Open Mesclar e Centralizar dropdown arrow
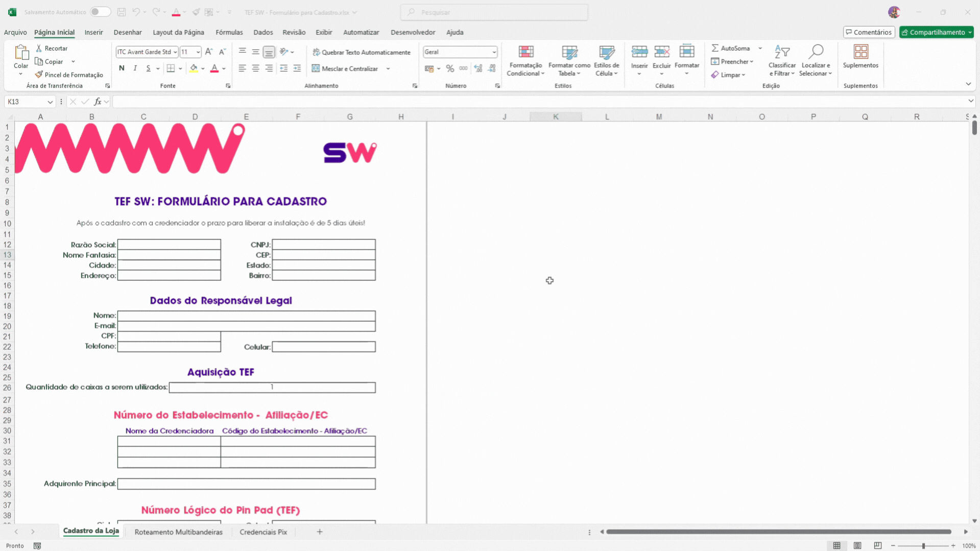Screen dimensions: 980x551 tap(388, 68)
